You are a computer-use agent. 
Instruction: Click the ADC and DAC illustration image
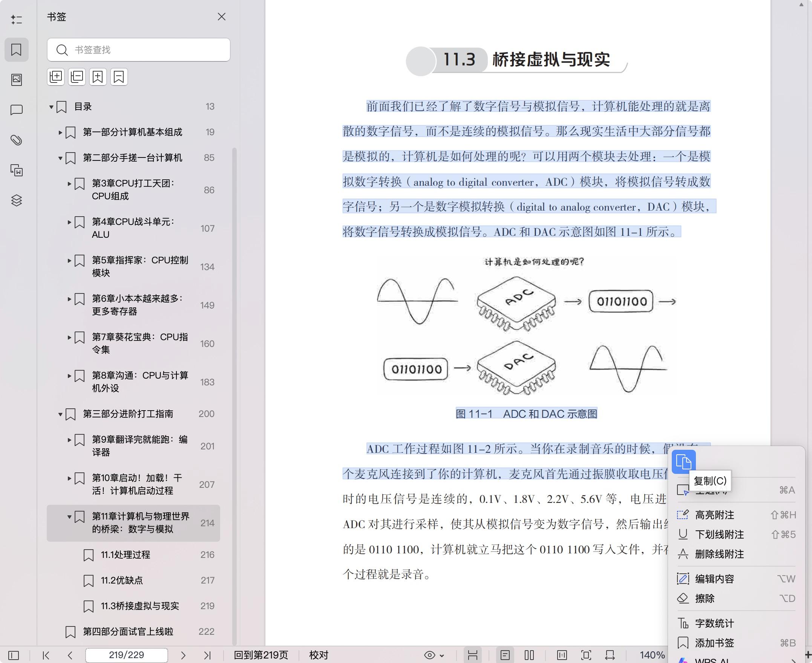click(526, 325)
